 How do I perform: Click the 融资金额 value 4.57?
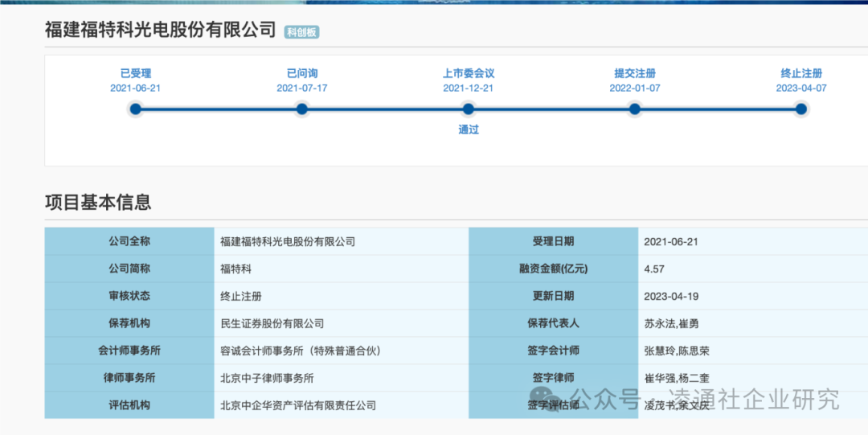coord(654,269)
